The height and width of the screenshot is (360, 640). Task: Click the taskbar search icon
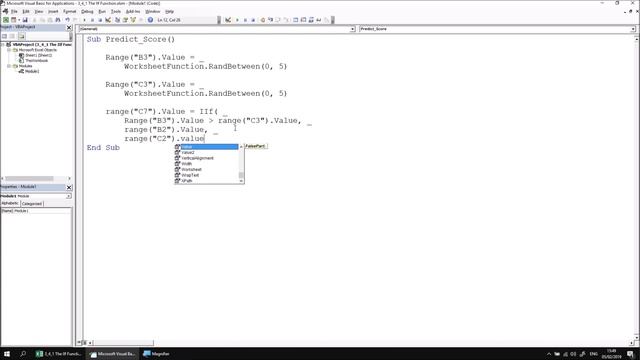coord(23,354)
